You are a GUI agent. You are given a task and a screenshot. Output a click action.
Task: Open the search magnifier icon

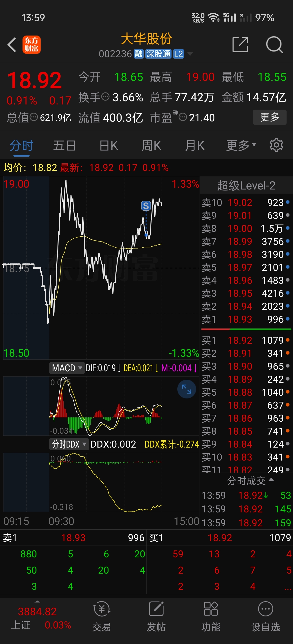tap(274, 45)
